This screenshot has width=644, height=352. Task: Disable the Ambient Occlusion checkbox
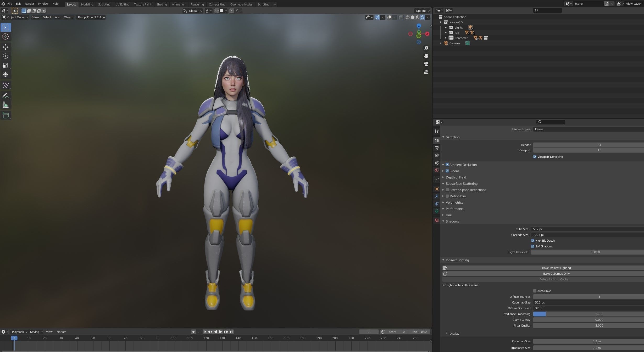pos(447,165)
